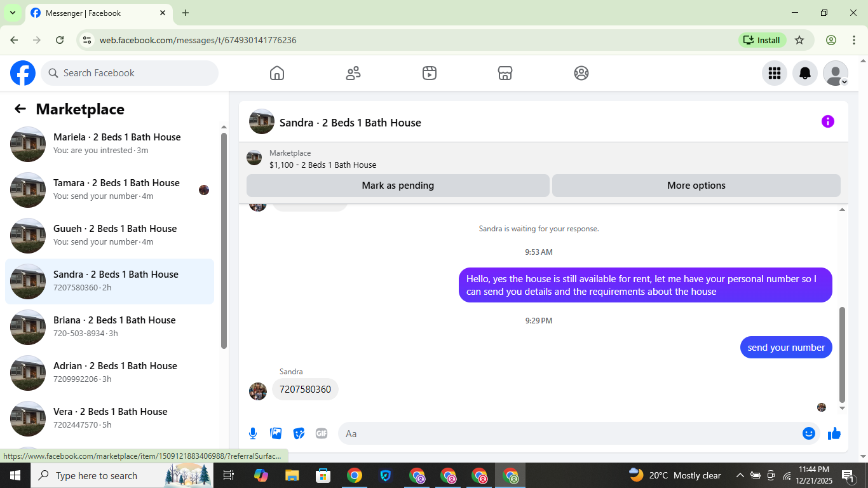Viewport: 868px width, 488px height.
Task: Click Sandra's avatar in chat header
Action: tap(262, 121)
